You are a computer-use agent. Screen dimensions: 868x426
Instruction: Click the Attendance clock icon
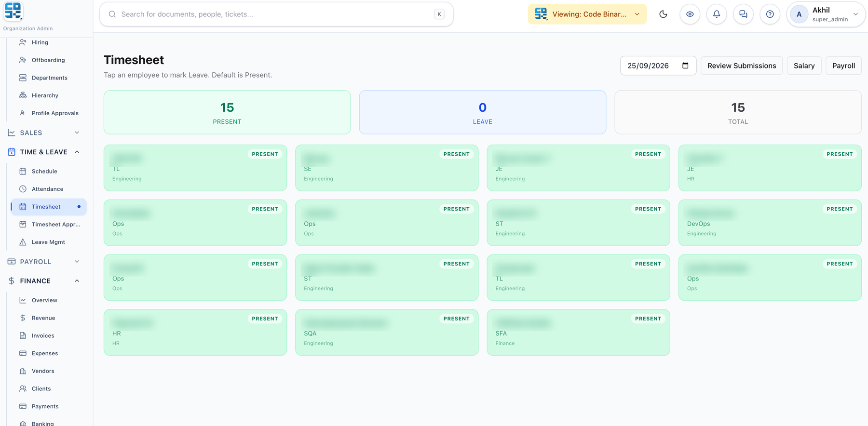(x=23, y=189)
